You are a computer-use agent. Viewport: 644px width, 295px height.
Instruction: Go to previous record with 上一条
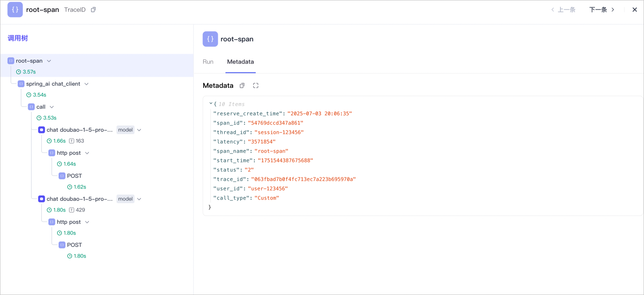pos(563,10)
